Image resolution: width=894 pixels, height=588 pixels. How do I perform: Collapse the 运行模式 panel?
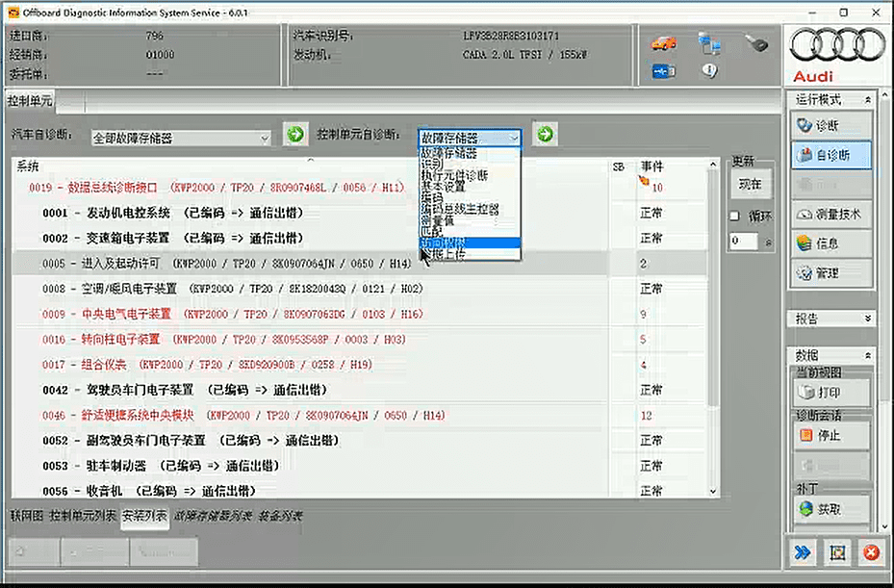(x=869, y=100)
